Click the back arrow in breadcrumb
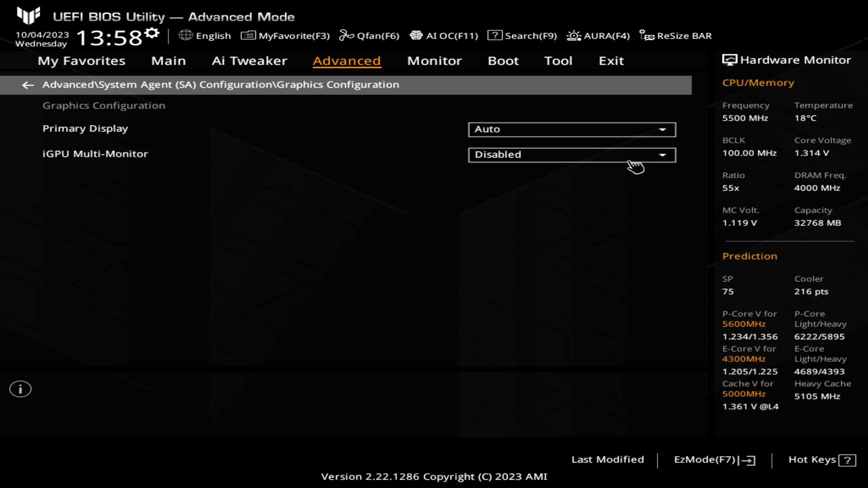The width and height of the screenshot is (868, 488). coord(28,85)
